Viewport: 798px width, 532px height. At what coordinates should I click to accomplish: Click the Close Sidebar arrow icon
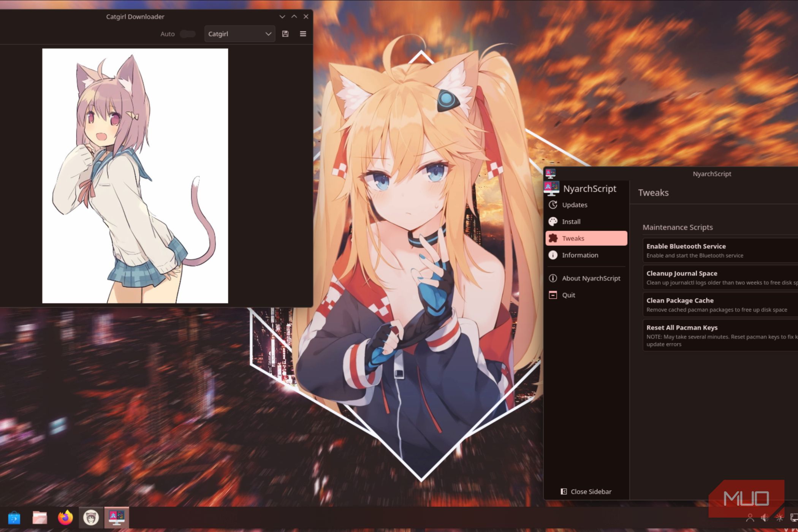click(564, 491)
